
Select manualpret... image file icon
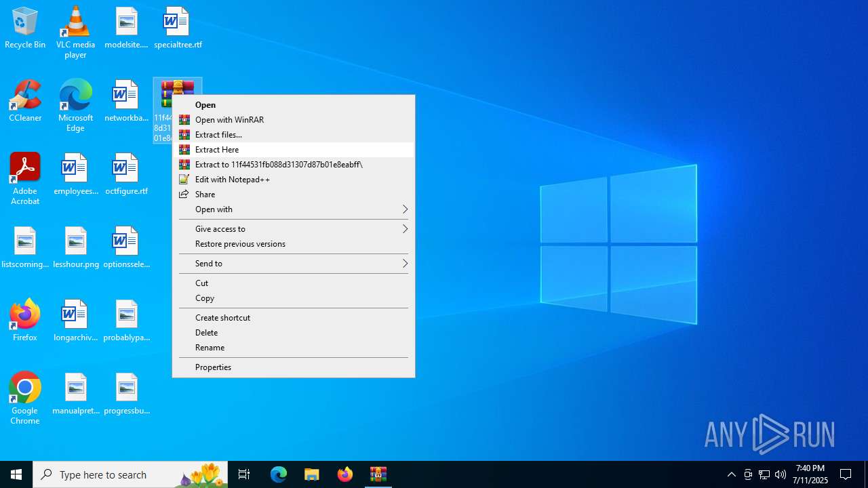pos(75,394)
